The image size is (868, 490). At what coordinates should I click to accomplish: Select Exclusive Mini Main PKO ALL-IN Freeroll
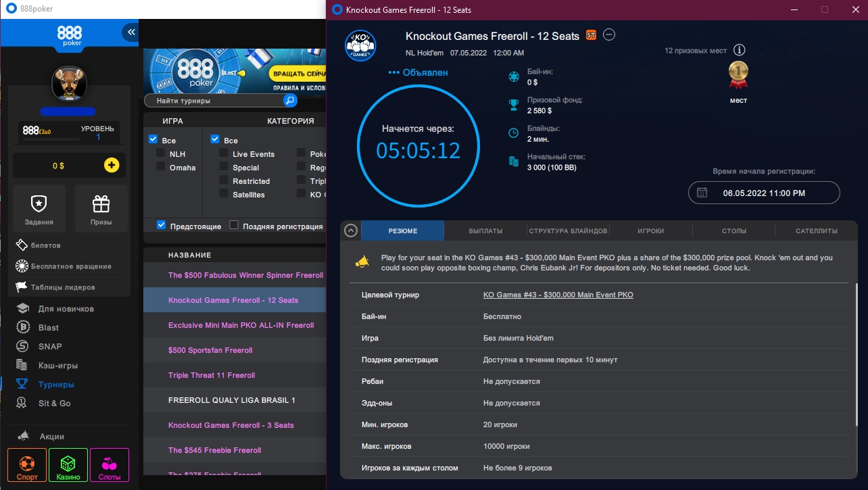point(235,325)
